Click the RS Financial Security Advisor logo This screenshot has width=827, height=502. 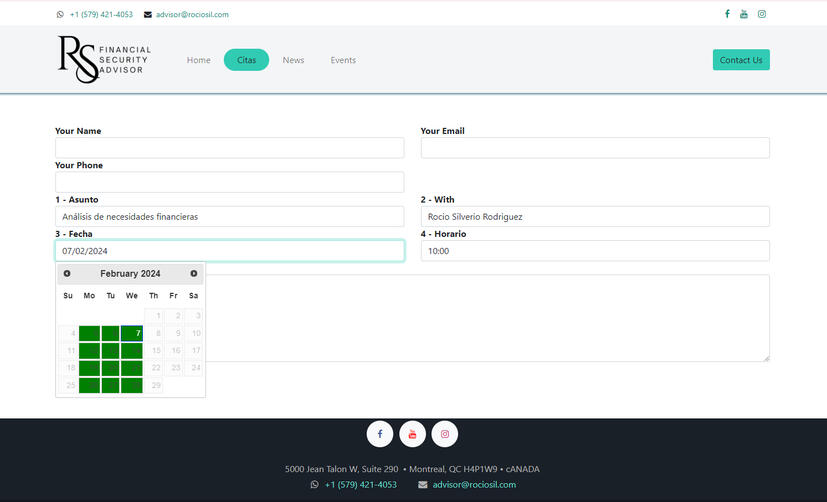[x=104, y=60]
